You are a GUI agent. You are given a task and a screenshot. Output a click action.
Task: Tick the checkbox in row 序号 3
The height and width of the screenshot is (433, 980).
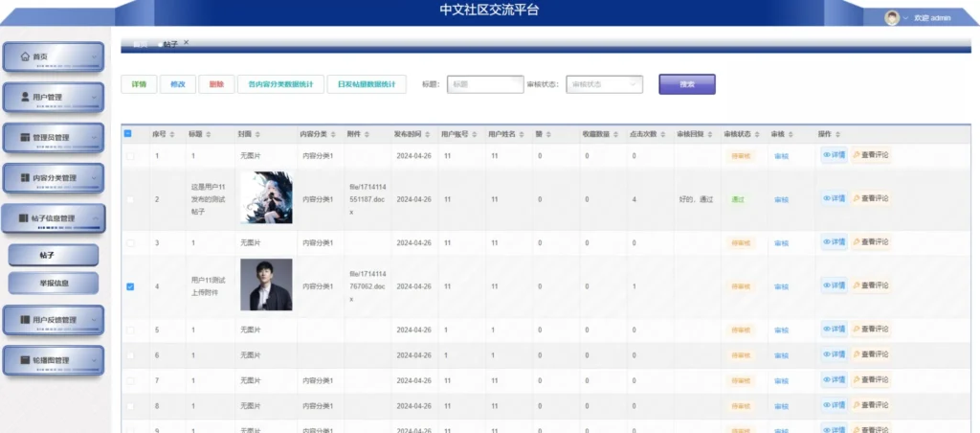click(130, 242)
